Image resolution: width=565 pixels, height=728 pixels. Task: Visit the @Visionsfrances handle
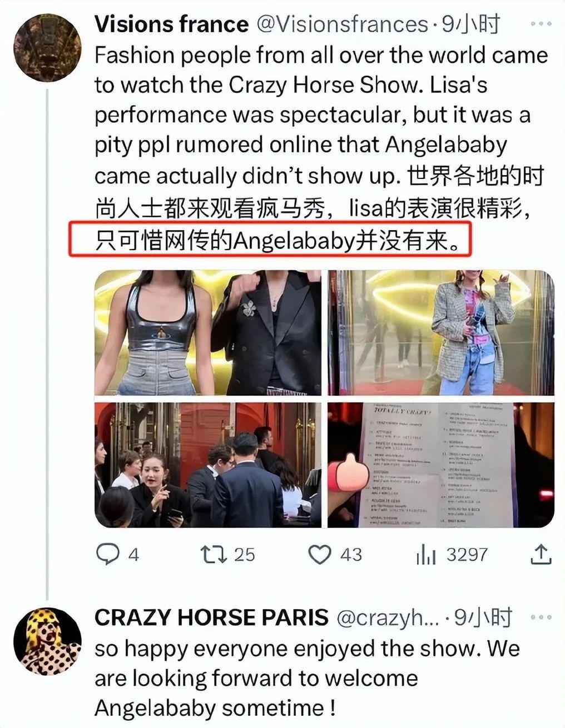(x=341, y=24)
